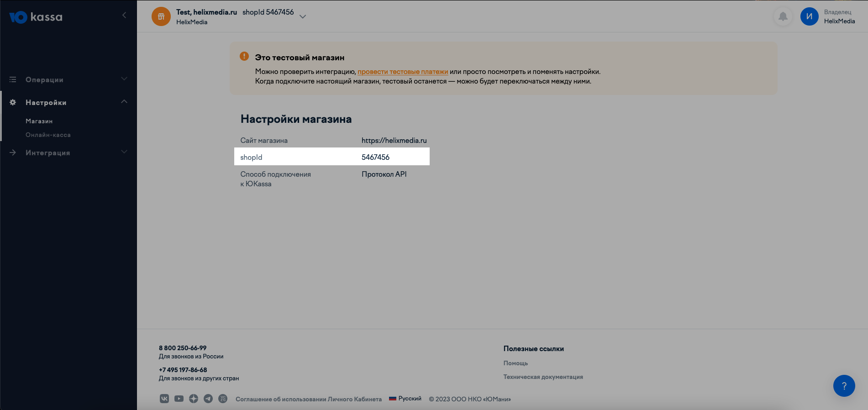Open the Операции sidebar section
868x410 pixels.
point(44,80)
